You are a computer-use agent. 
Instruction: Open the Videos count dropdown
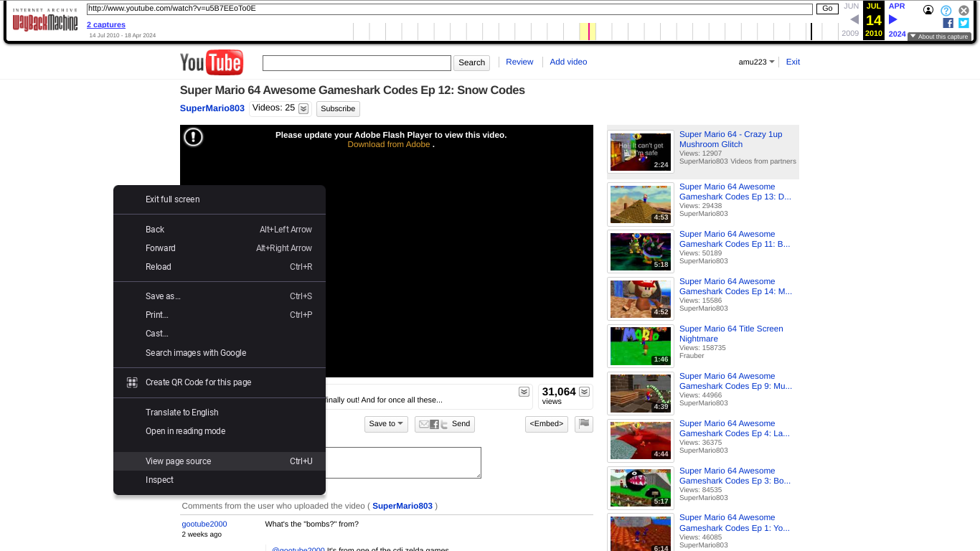point(303,108)
